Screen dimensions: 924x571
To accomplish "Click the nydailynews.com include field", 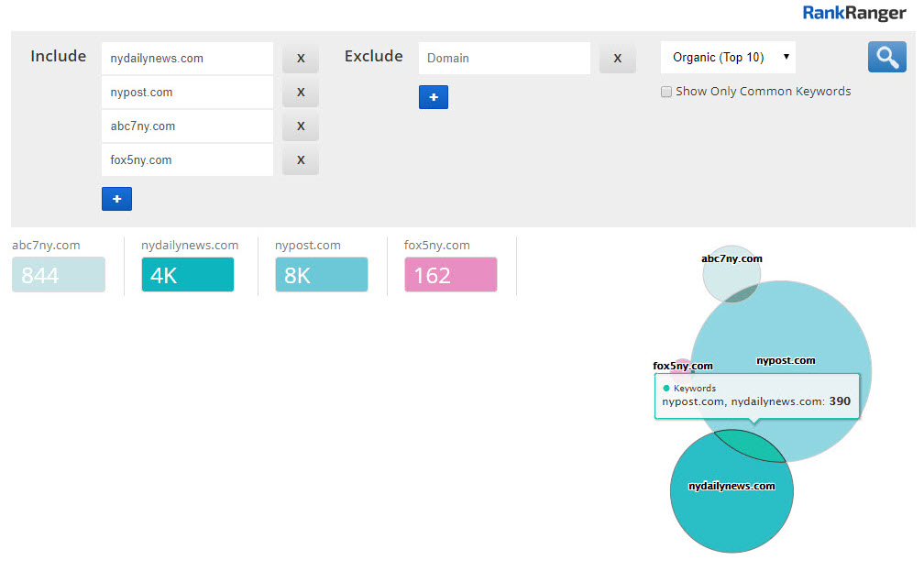I will coord(187,59).
